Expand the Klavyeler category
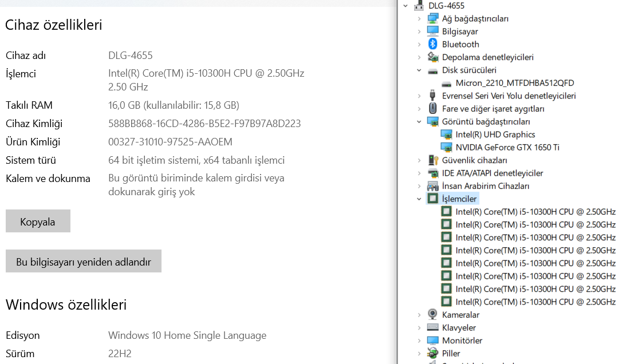This screenshot has height=364, width=638. tap(420, 328)
